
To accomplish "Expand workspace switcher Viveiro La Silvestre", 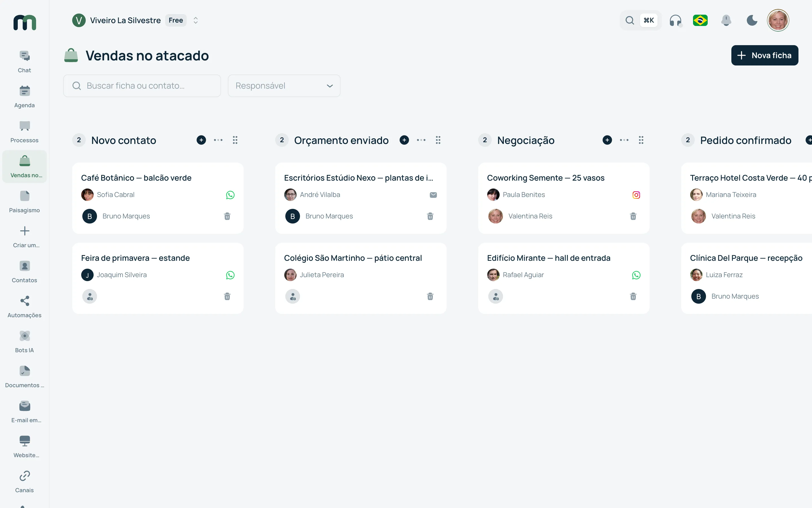I will 196,21.
